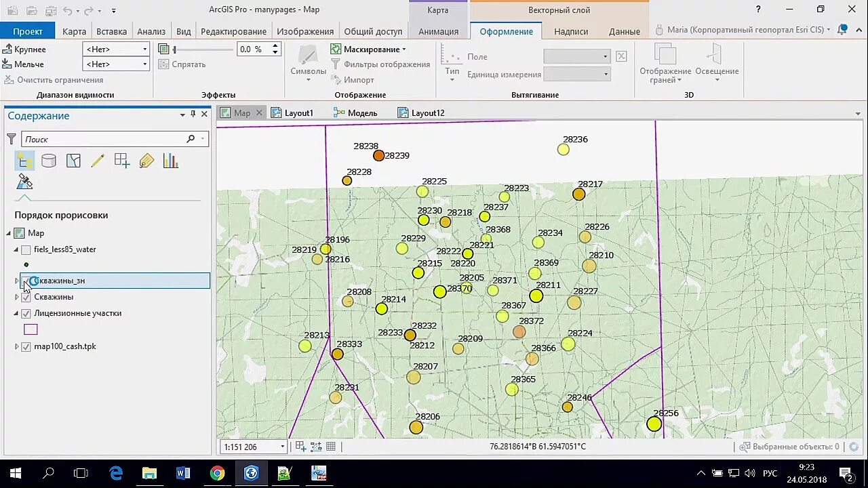Click the Отображение граней icon
The width and height of the screenshot is (868, 488).
click(665, 55)
